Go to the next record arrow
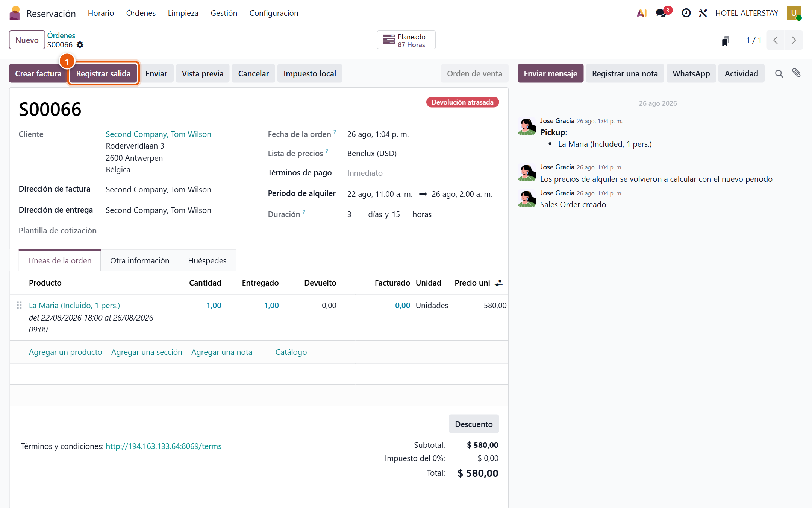812x508 pixels. point(794,40)
